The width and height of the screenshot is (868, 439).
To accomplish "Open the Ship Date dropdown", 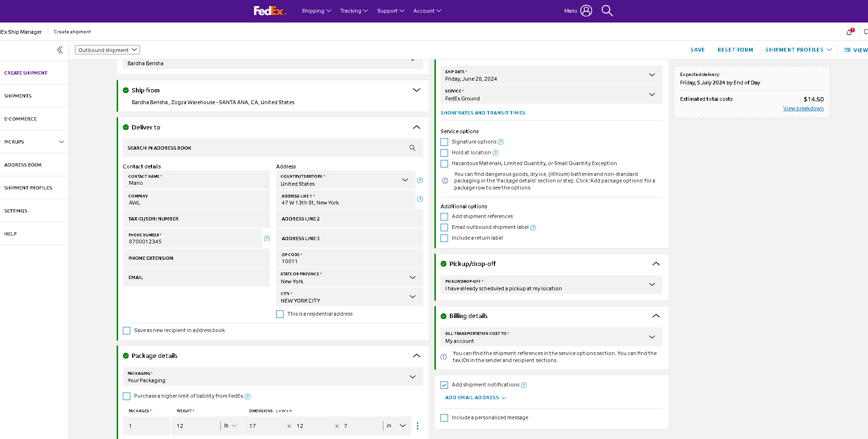I will click(551, 75).
